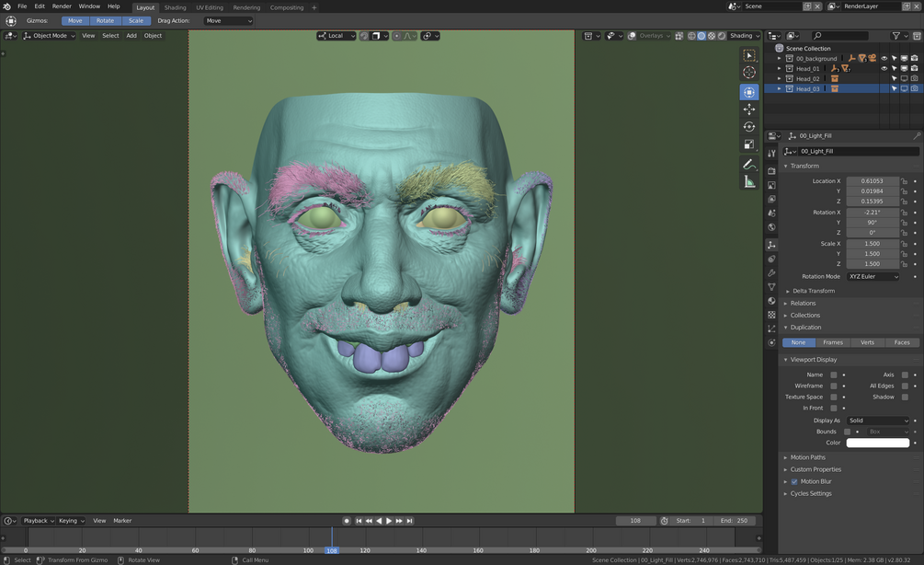
Task: Click the viewport display Color swatch
Action: click(878, 443)
